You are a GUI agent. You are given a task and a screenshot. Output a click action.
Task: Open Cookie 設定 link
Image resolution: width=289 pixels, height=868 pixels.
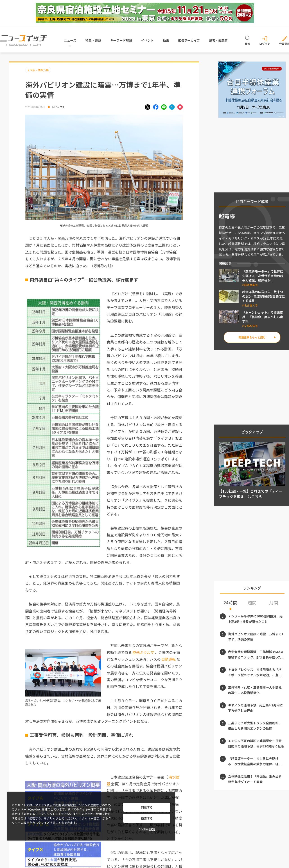pyautogui.click(x=147, y=829)
